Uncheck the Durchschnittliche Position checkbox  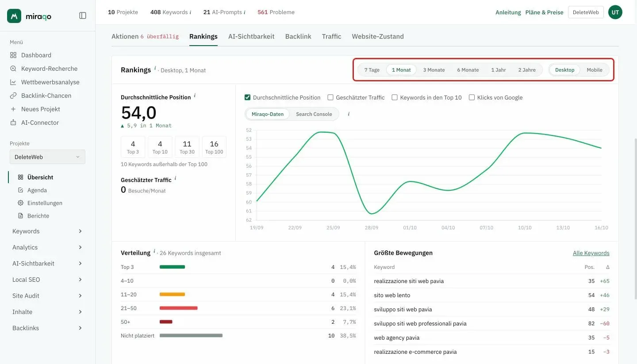coord(248,97)
